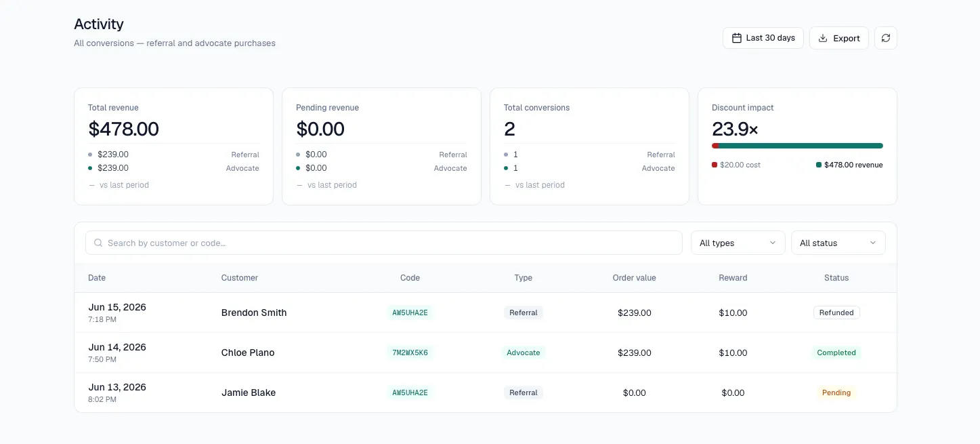Click code 7M2WX5K6

tap(410, 352)
